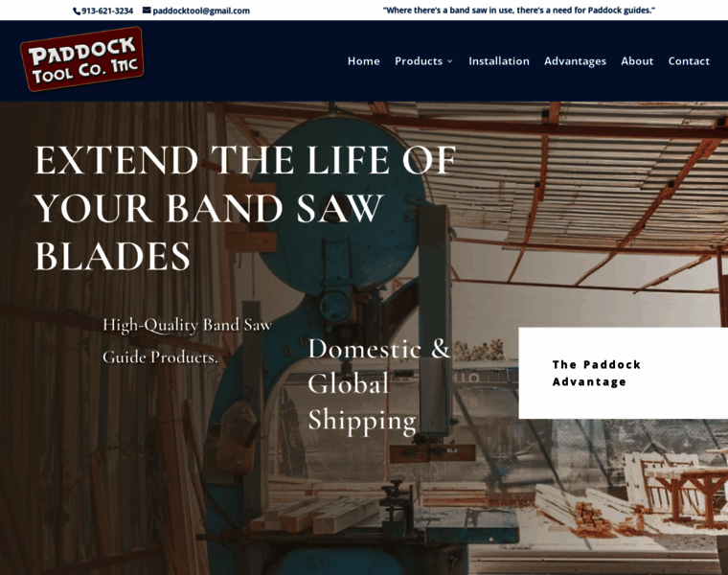Open the Advantages nav link
728x575 pixels.
[576, 60]
